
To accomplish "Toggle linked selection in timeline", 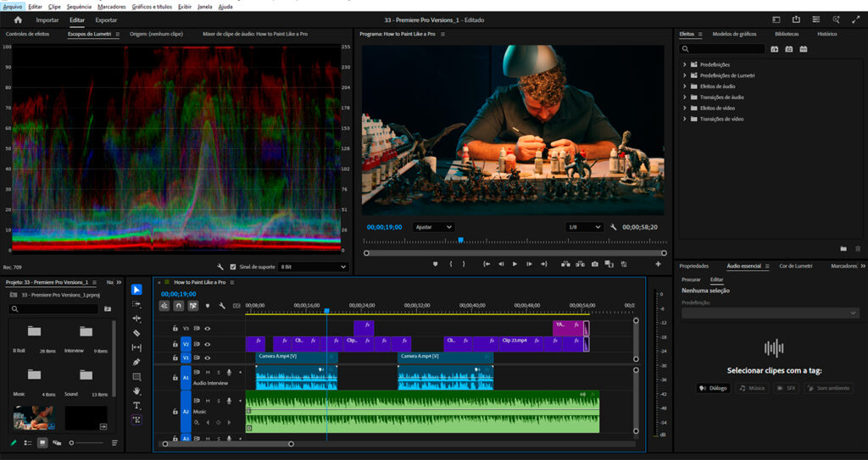I will click(193, 306).
